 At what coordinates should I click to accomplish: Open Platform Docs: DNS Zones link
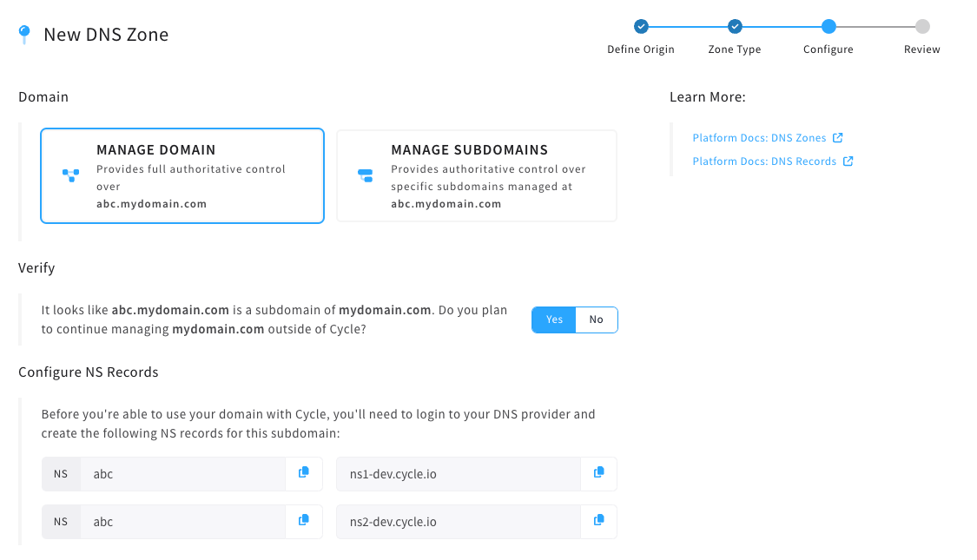759,138
